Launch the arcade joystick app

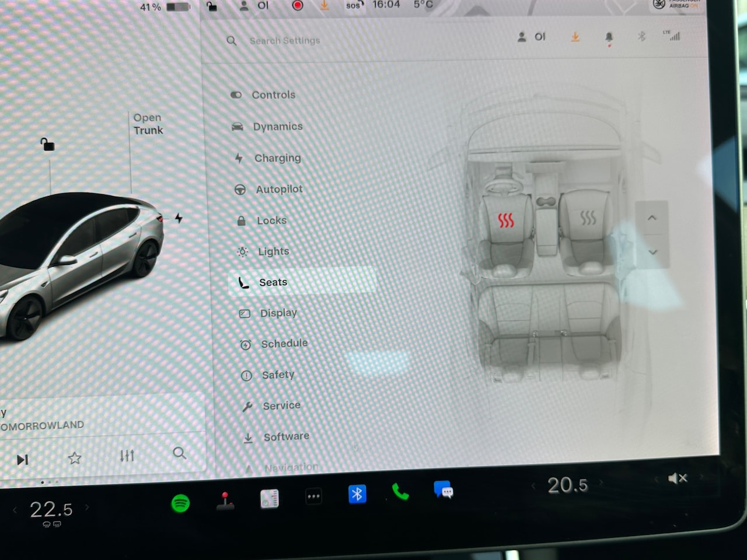point(225,501)
